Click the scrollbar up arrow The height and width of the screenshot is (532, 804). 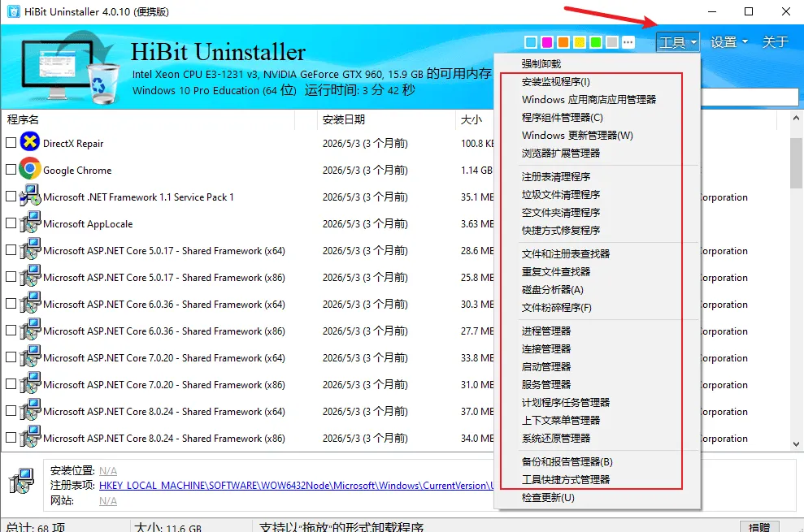pos(796,118)
